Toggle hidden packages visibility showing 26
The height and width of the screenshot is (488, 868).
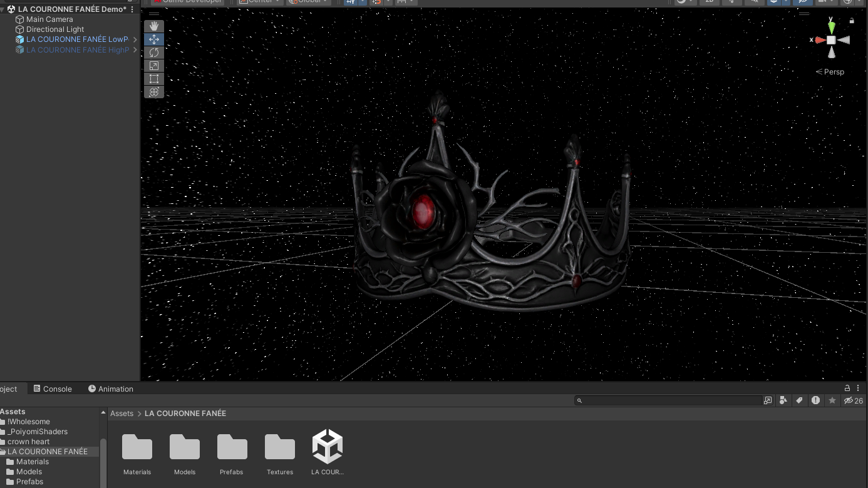click(854, 400)
